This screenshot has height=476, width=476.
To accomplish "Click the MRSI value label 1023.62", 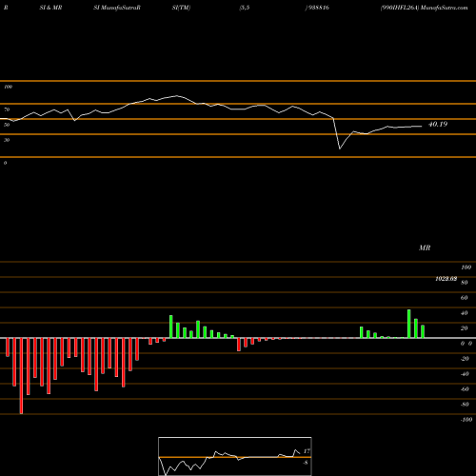I will pyautogui.click(x=446, y=279).
